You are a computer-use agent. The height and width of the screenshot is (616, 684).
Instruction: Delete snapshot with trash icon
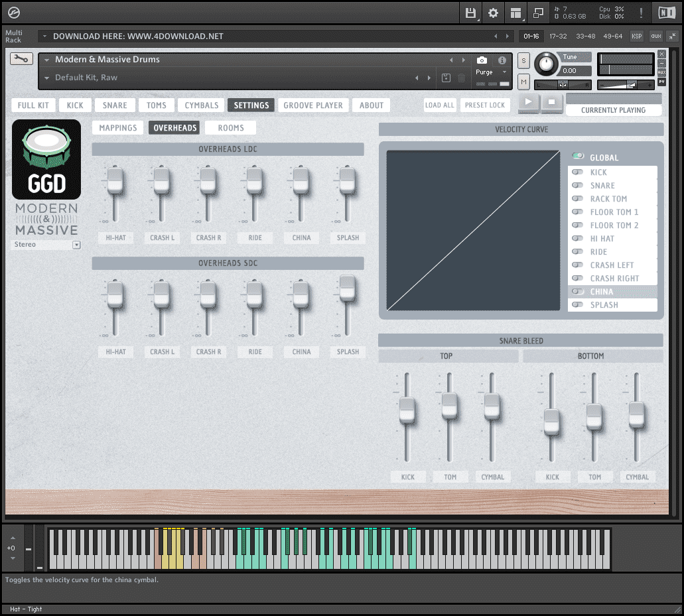pos(461,78)
